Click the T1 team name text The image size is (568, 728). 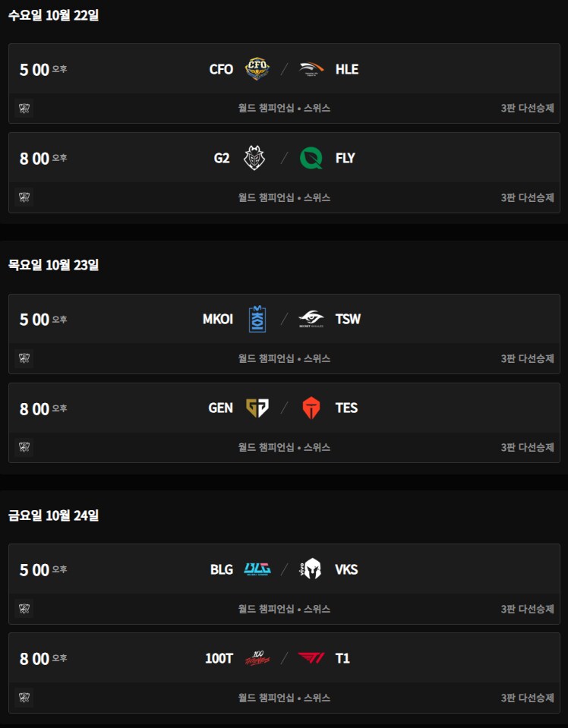(x=342, y=658)
